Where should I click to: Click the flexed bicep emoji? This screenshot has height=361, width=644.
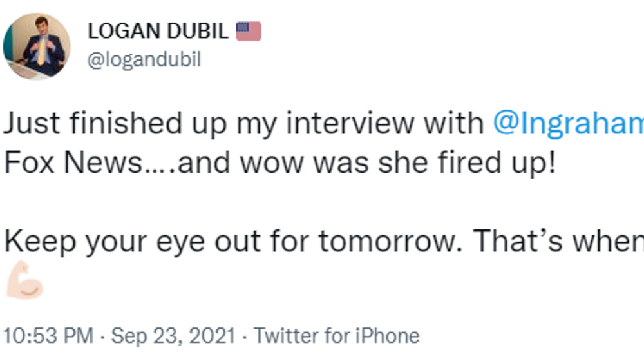click(x=24, y=281)
